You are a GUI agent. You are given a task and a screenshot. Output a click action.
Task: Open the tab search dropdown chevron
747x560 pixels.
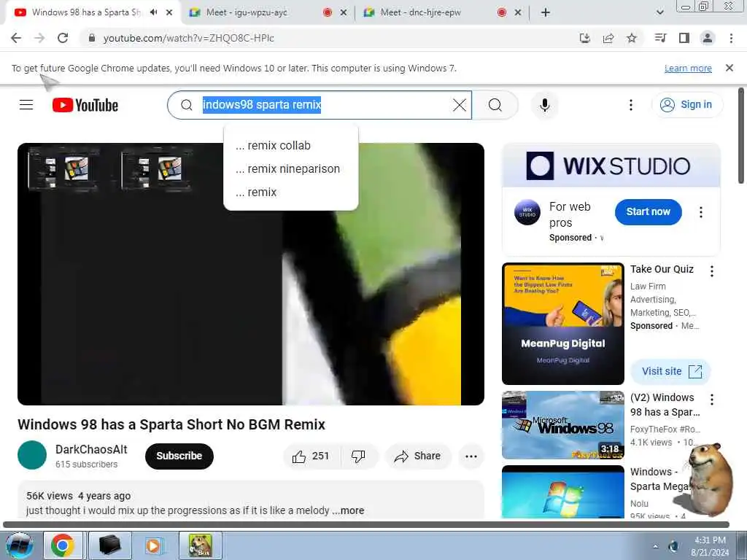click(x=659, y=12)
